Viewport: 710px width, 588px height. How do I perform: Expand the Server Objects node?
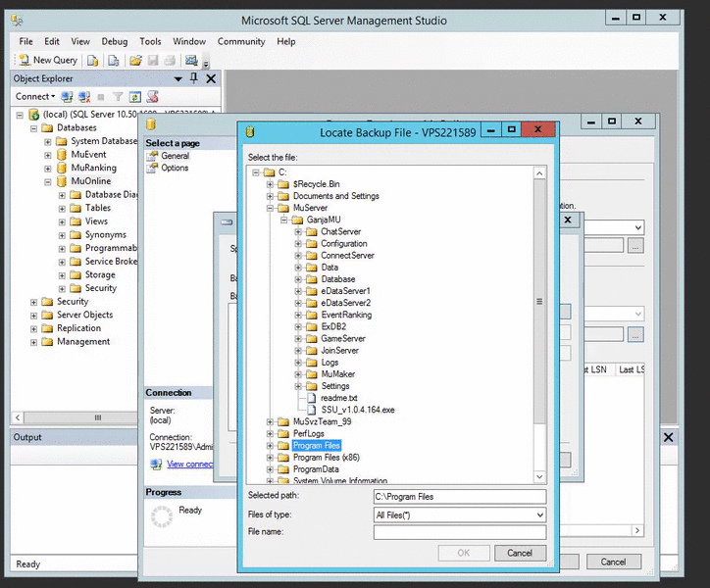click(33, 316)
